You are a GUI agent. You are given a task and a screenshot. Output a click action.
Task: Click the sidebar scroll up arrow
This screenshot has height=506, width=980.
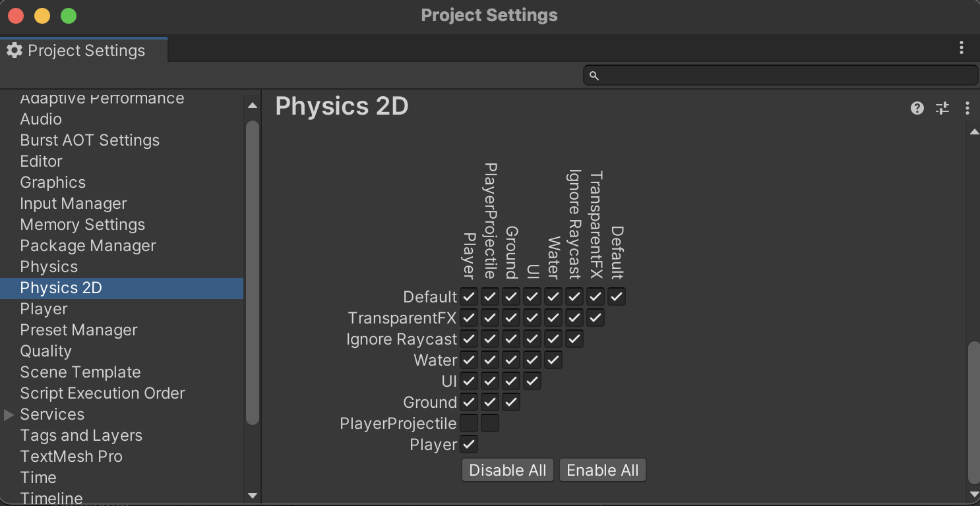253,105
